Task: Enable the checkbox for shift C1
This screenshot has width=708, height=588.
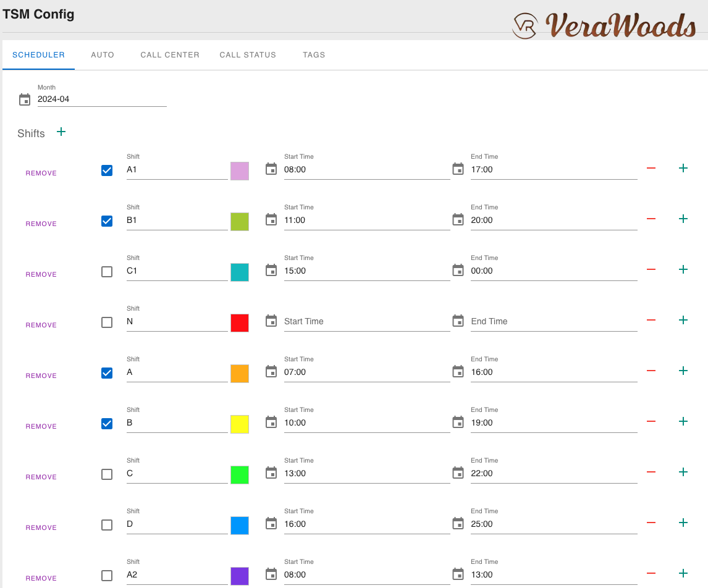Action: tap(107, 272)
